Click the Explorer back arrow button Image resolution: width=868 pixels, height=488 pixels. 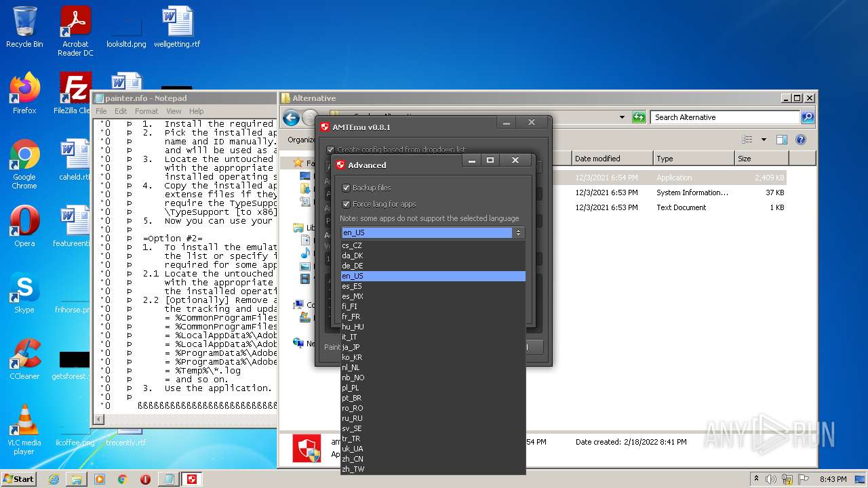click(292, 118)
